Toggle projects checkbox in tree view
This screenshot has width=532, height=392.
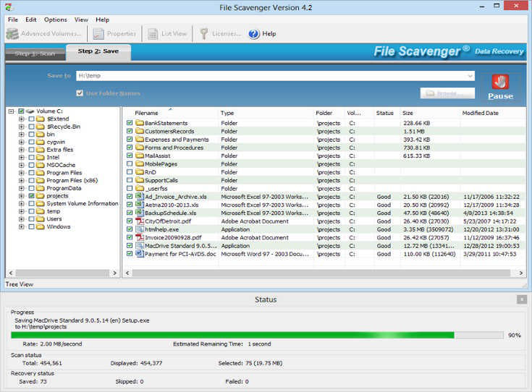click(x=31, y=196)
